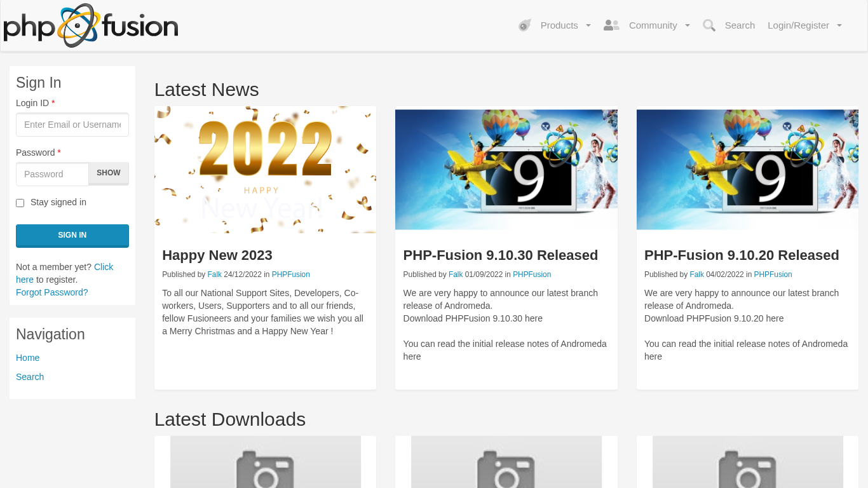Screen dimensions: 868x488
Task: Select Search in the top navigation bar
Action: coord(740,25)
